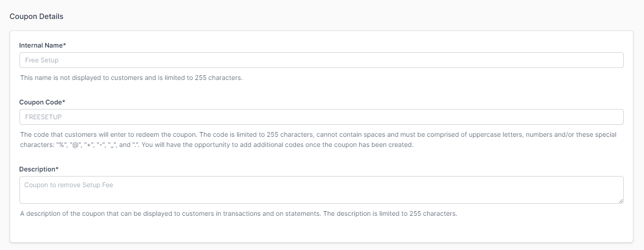
Task: Click the 'Free Setup' placeholder text
Action: tap(42, 60)
